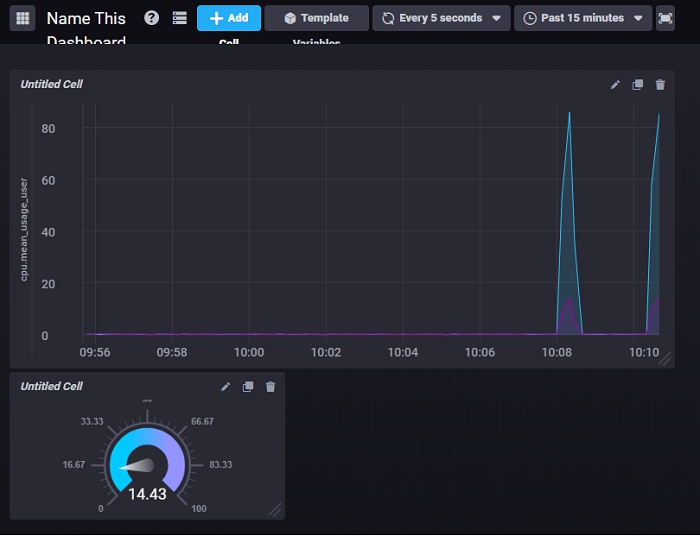This screenshot has height=536, width=700.
Task: Click the blue Add button
Action: point(228,18)
